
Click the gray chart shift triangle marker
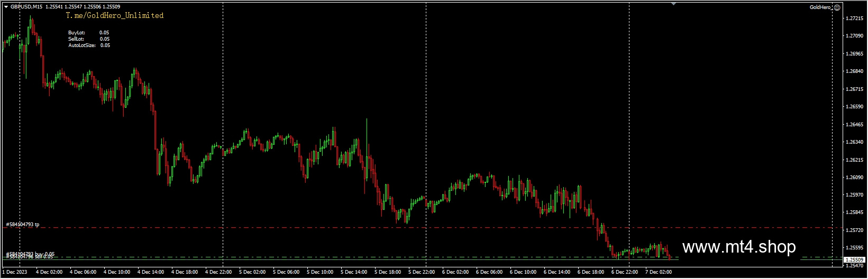coord(673,4)
